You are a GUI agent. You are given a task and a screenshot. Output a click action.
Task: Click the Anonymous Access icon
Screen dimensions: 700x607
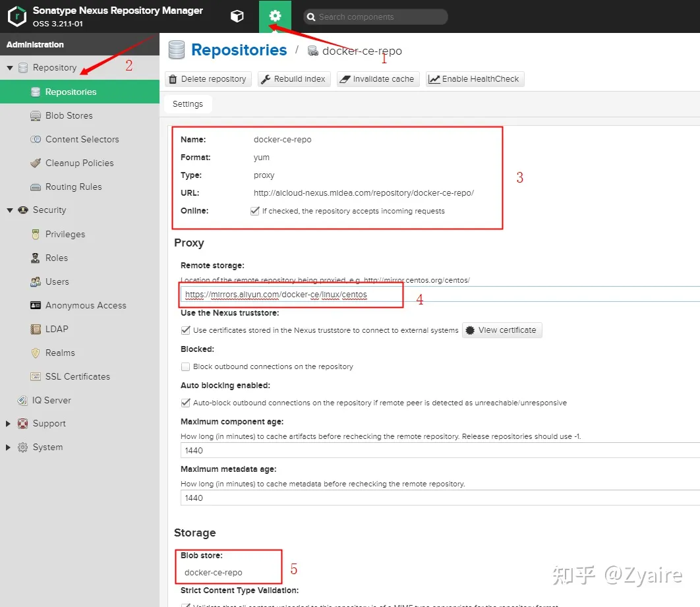(36, 305)
